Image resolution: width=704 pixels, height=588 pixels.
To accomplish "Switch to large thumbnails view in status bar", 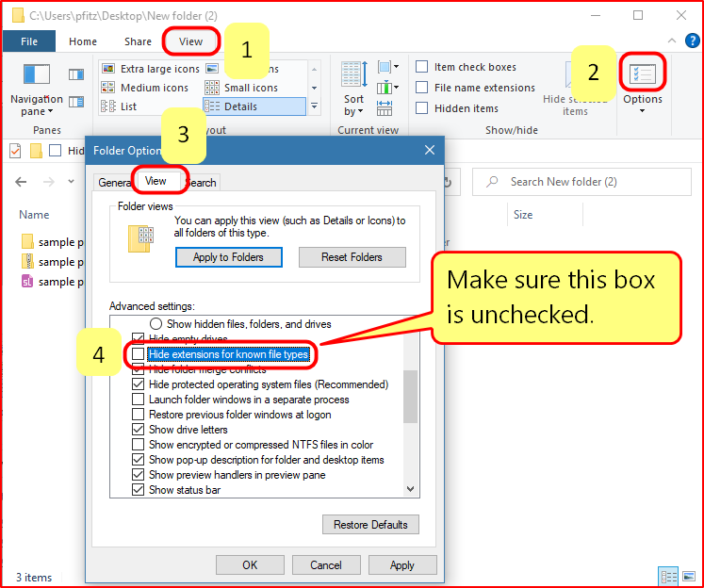I will [x=689, y=577].
